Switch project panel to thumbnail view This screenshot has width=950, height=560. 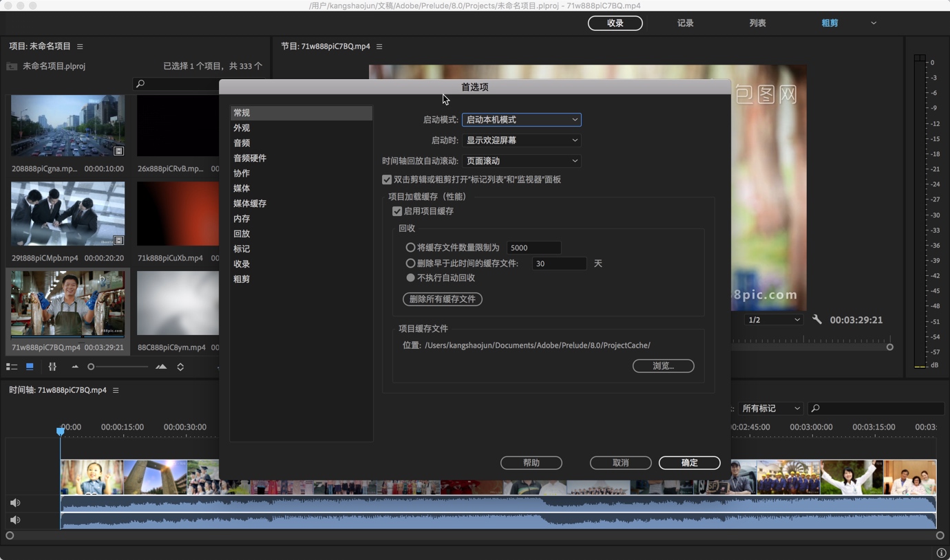pos(29,367)
